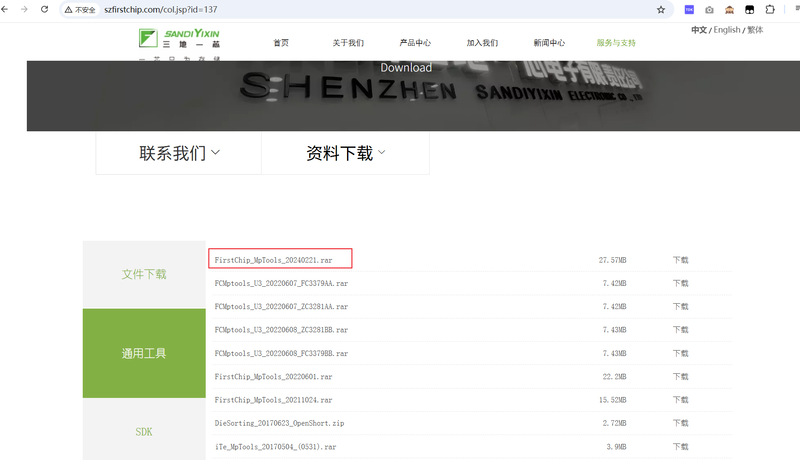
Task: Select 加入我们 in the navigation
Action: tap(482, 43)
